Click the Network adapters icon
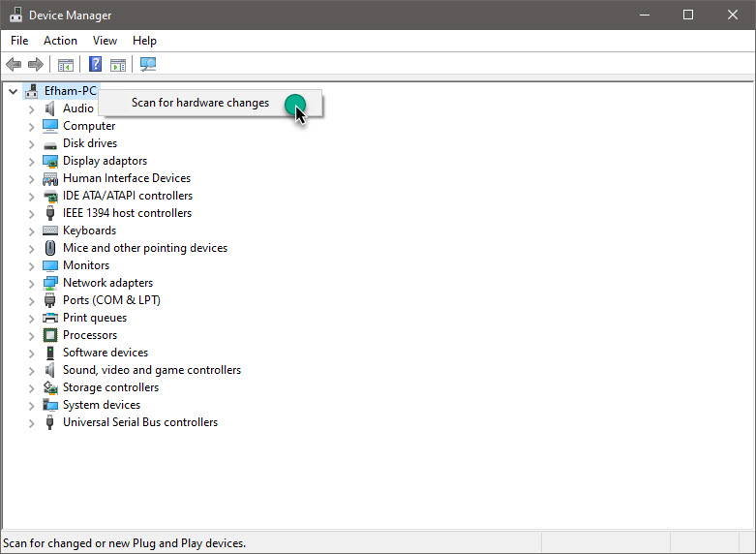The width and height of the screenshot is (756, 554). coord(50,283)
